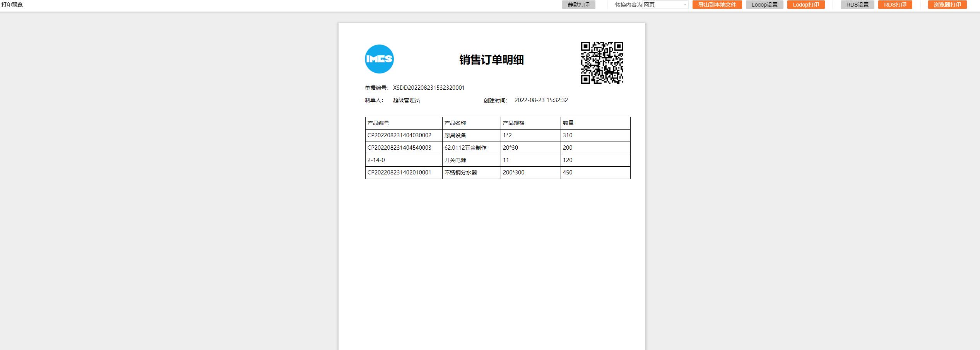Click the 产品名称 column header

471,123
